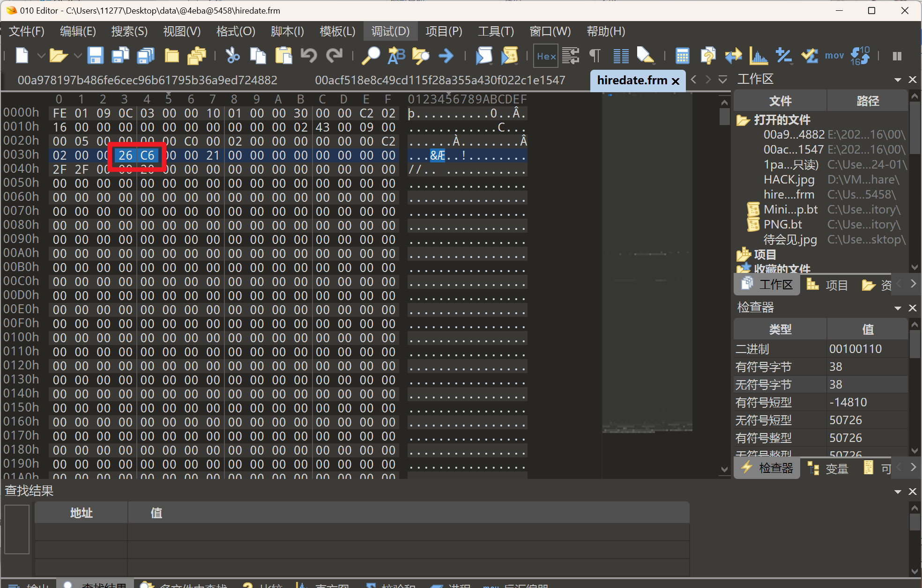
Task: Open the 工具(T) menu
Action: (496, 31)
